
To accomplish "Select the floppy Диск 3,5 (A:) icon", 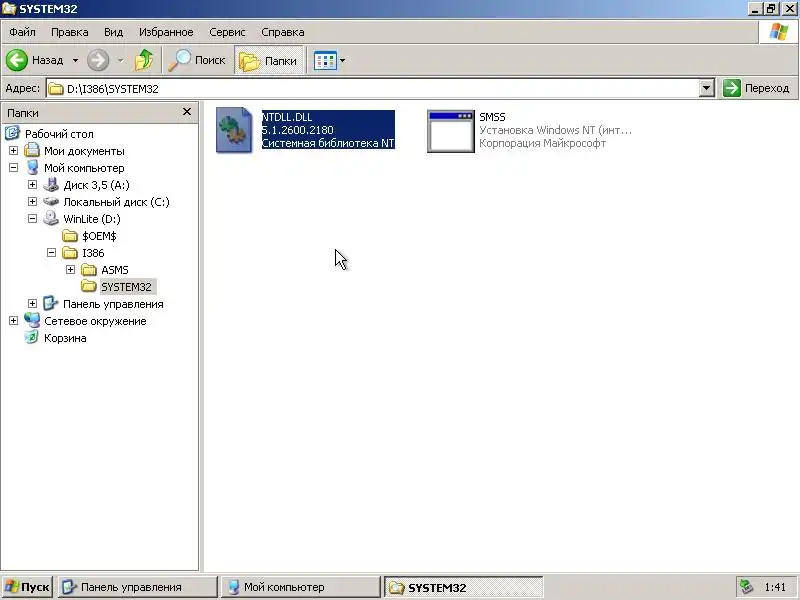I will (51, 185).
